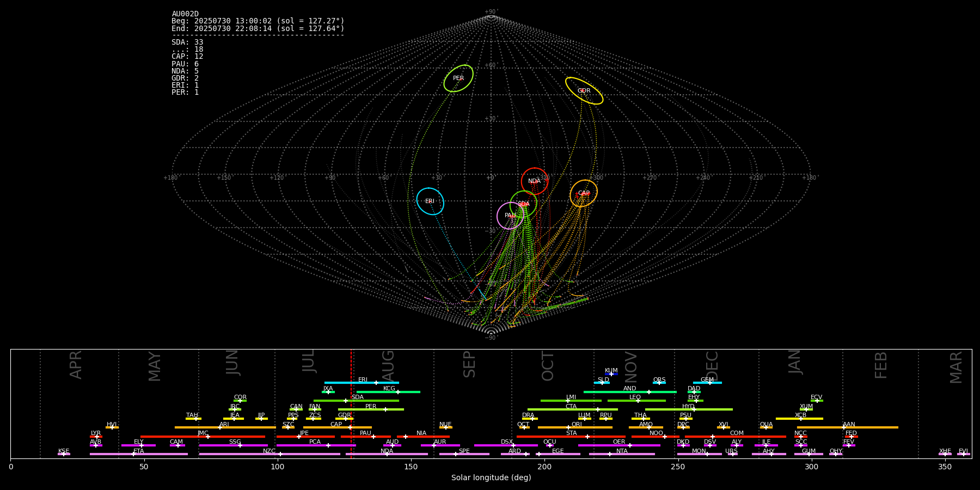This screenshot has height=490, width=980.
Task: Click the yellow GDR radiant ellipse on sky map
Action: coord(584,91)
